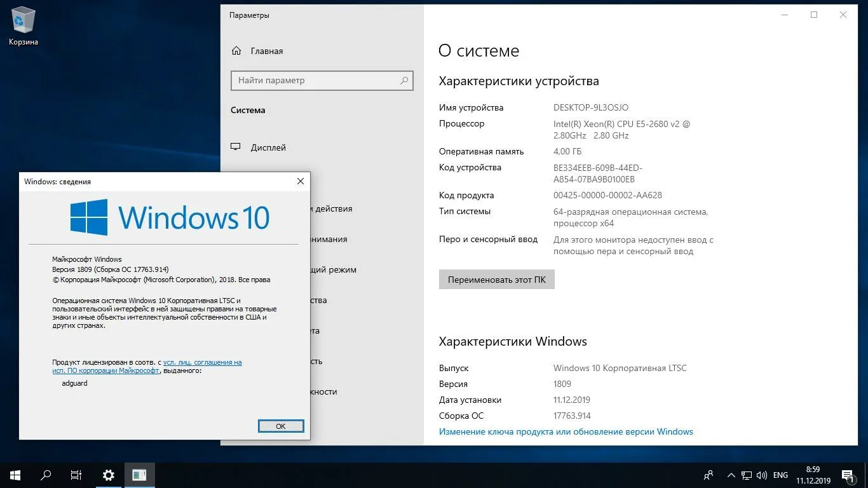This screenshot has width=868, height=488.
Task: Select the winver app taskbar icon
Action: coord(139,475)
